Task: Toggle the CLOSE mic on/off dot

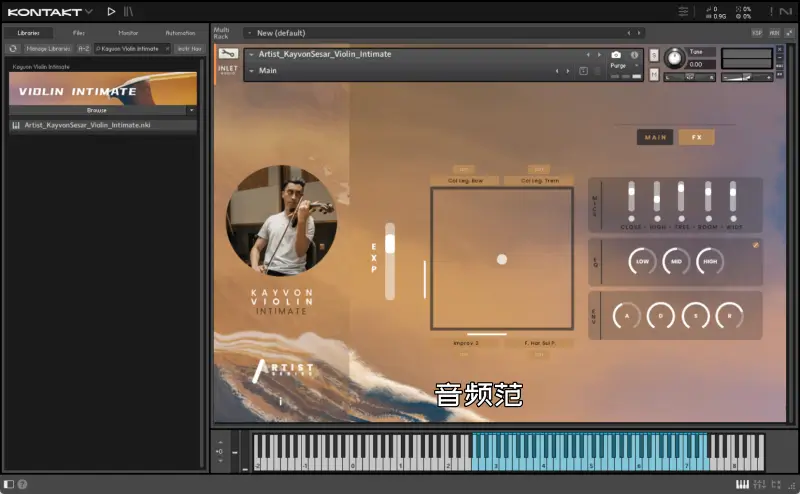Action: click(x=632, y=218)
